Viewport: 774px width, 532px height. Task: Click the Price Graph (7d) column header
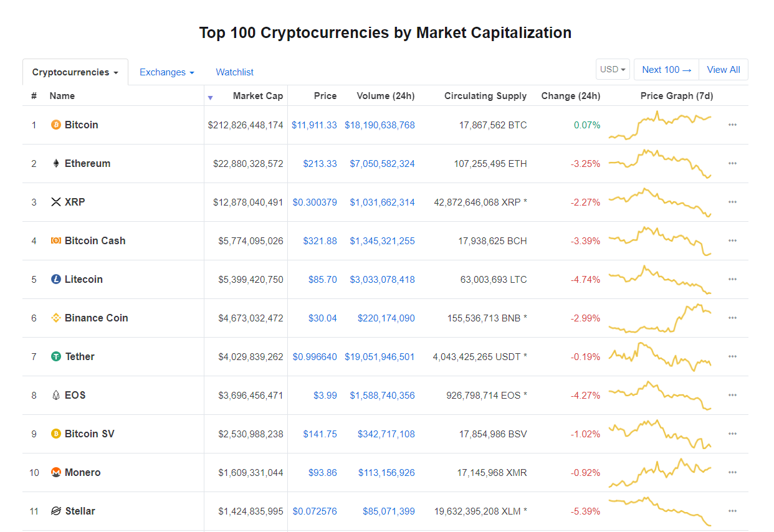click(x=677, y=96)
